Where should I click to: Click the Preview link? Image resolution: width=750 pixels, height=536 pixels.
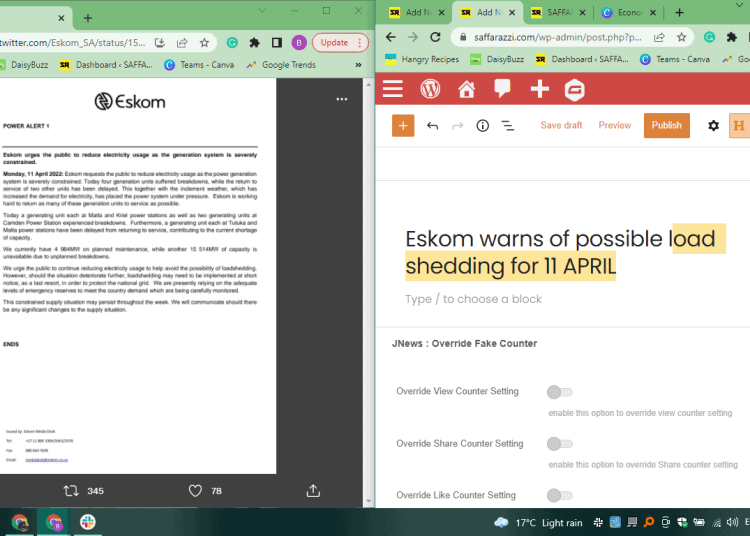[615, 125]
